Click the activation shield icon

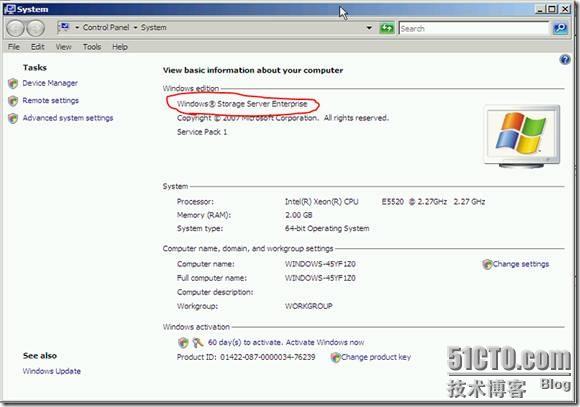click(x=183, y=343)
